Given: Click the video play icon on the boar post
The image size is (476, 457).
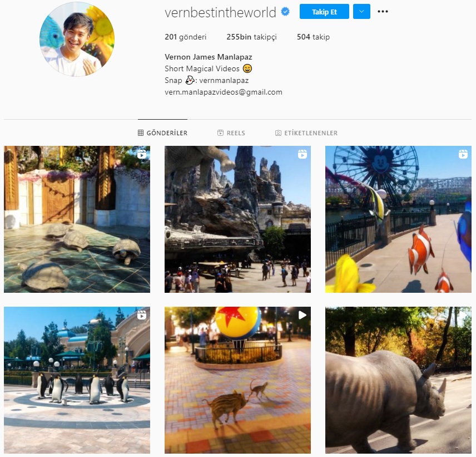Looking at the screenshot, I should [303, 315].
